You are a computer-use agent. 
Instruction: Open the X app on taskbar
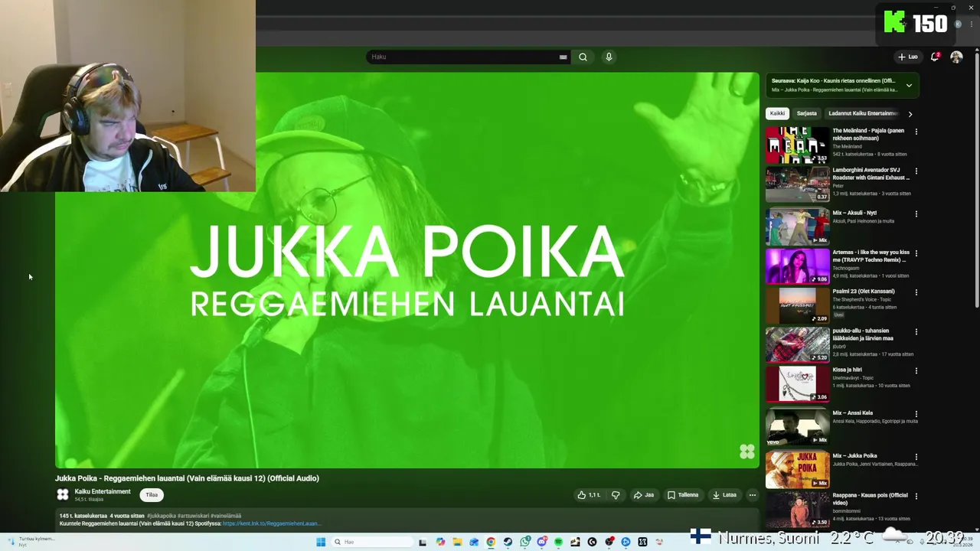coord(642,542)
